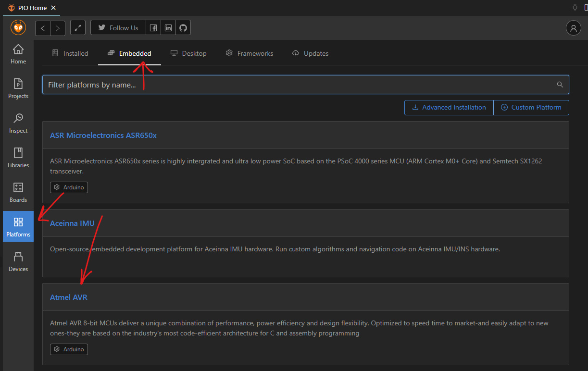Open Projects in the sidebar

pyautogui.click(x=18, y=88)
